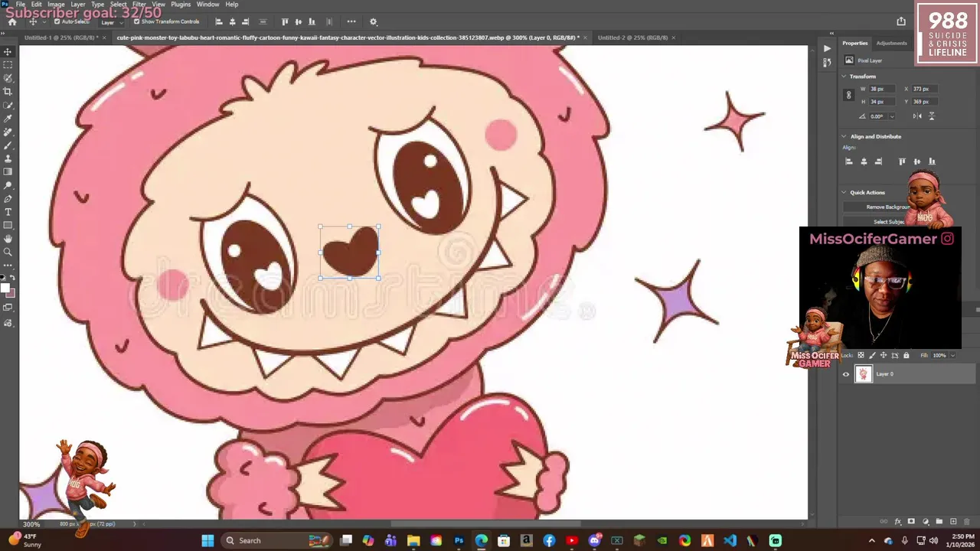Select the Spot Healing Brush tool

pos(8,132)
